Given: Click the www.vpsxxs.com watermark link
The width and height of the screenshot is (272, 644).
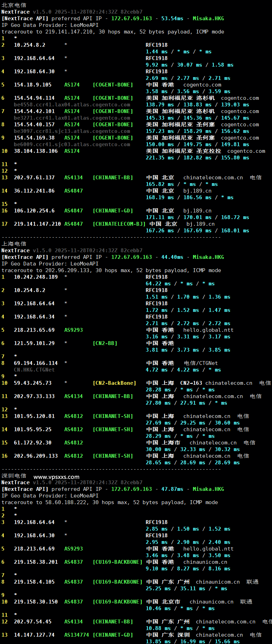Looking at the screenshot, I should point(56,477).
